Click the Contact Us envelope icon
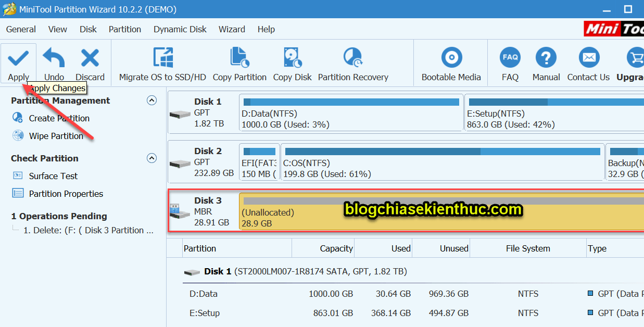This screenshot has height=327, width=644. pos(589,57)
